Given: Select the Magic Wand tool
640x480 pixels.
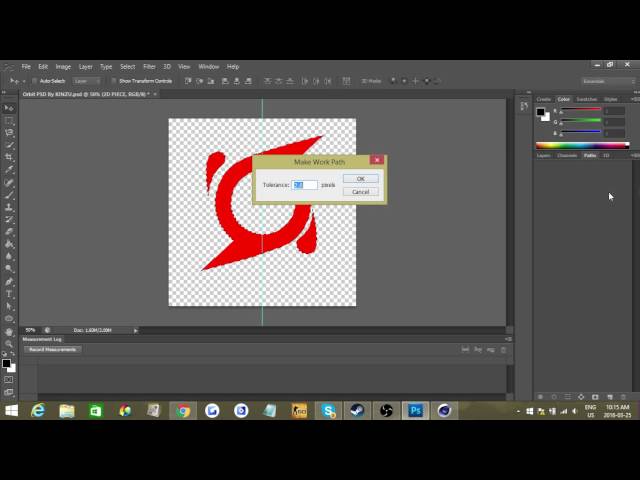Looking at the screenshot, I should [9, 145].
